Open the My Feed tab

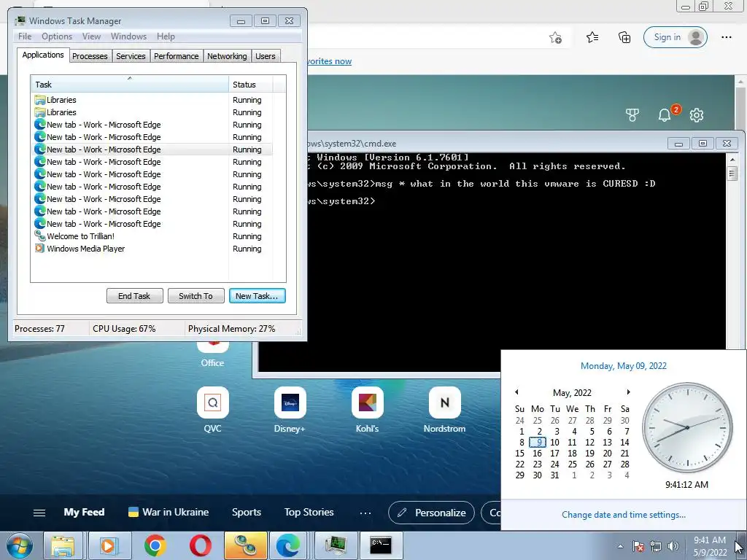coord(85,513)
